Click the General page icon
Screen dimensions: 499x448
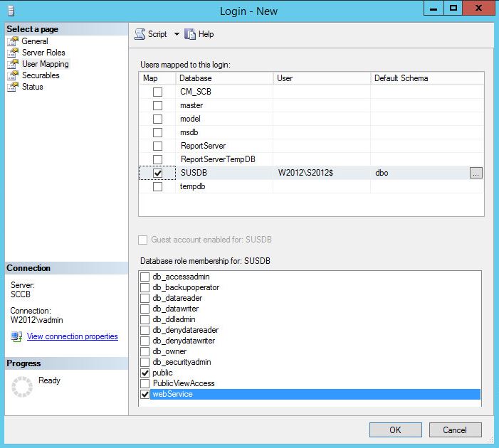(13, 41)
